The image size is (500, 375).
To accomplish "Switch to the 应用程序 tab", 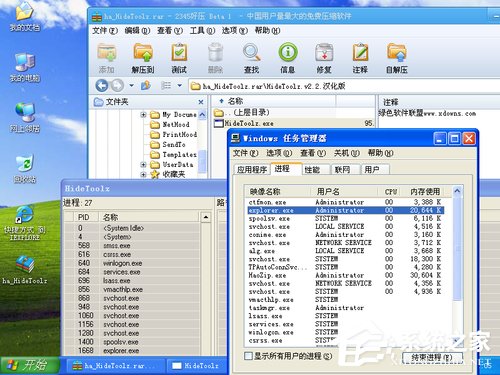I will (251, 170).
